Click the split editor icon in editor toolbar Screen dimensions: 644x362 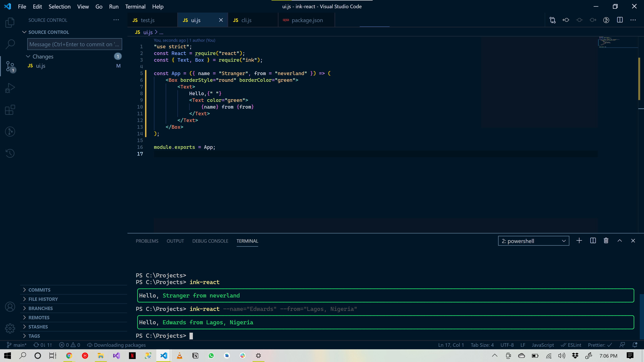pos(620,20)
